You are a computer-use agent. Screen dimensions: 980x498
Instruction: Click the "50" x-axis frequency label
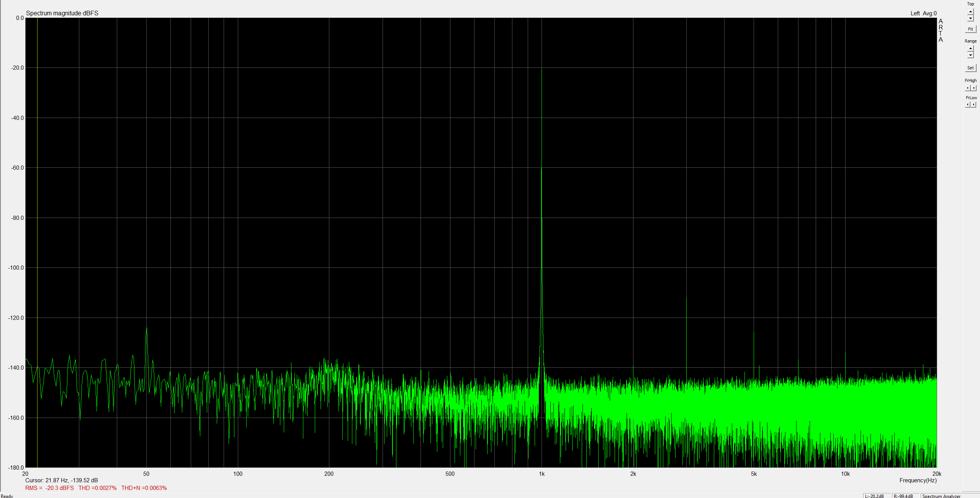coord(146,474)
